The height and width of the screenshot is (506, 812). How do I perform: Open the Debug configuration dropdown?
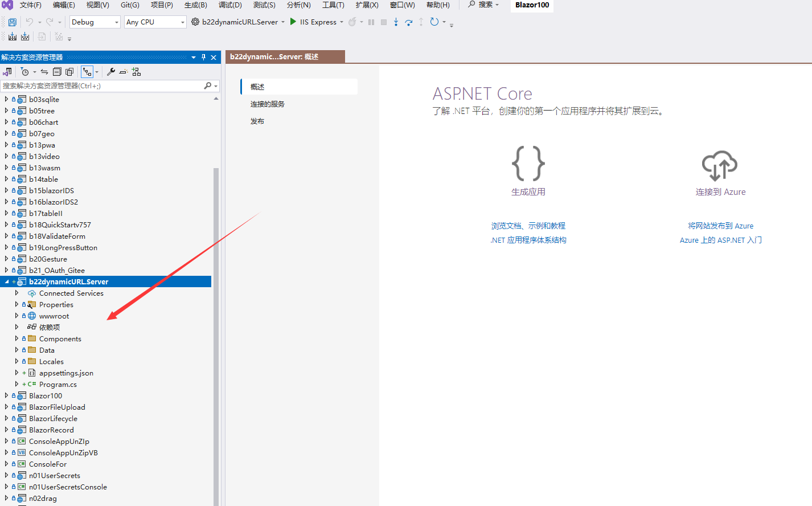(x=95, y=22)
